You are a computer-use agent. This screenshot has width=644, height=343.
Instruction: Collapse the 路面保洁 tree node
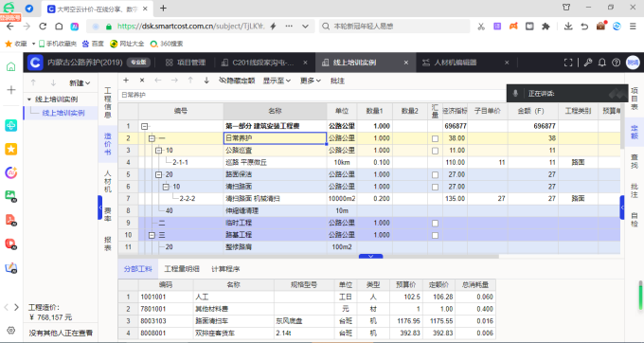point(159,174)
